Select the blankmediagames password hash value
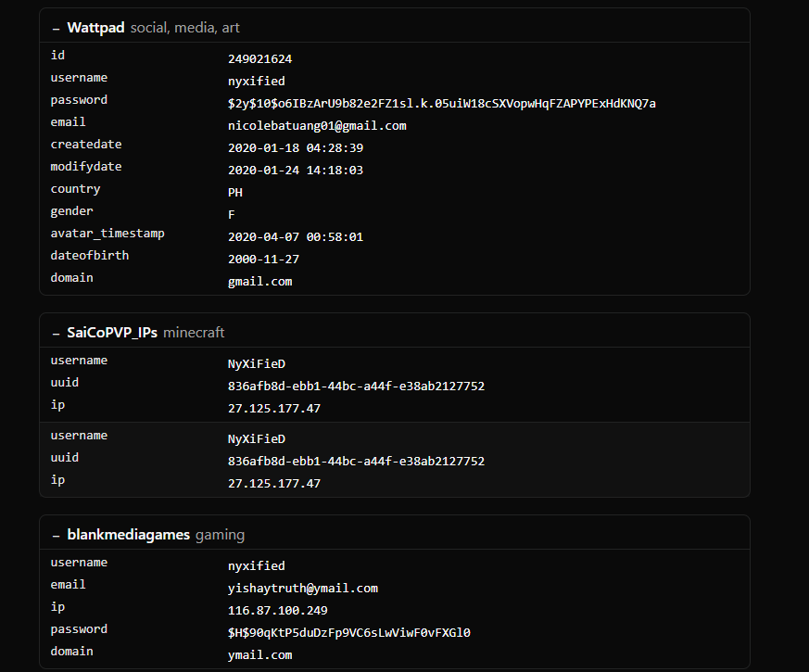Screen dimensions: 809x672 coord(349,633)
